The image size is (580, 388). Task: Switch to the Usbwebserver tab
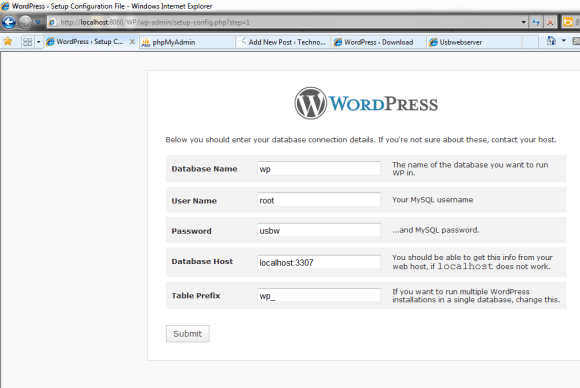[474, 42]
